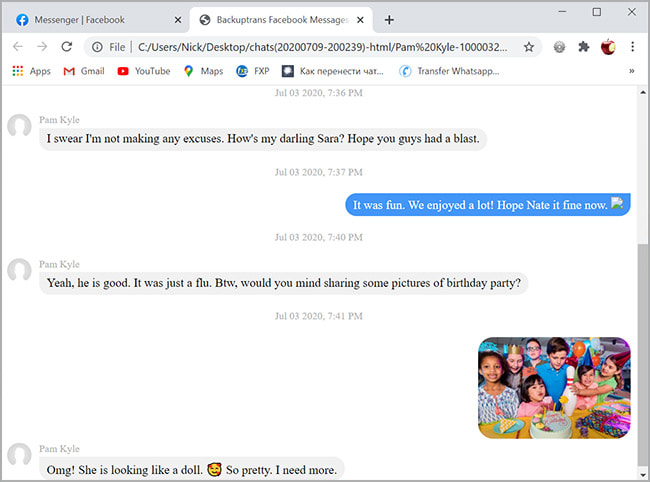Click the apple extension icon
650x482 pixels.
point(608,47)
